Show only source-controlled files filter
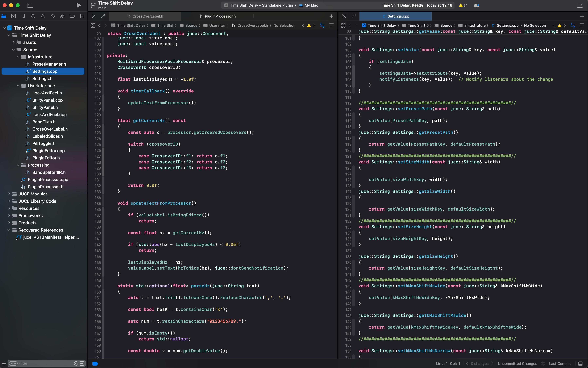 [x=82, y=363]
